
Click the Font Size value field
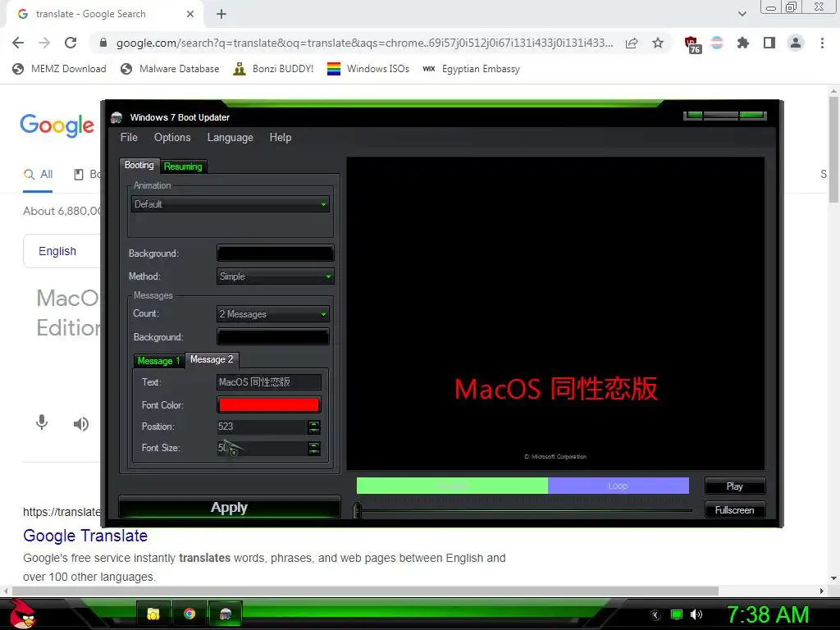coord(262,448)
